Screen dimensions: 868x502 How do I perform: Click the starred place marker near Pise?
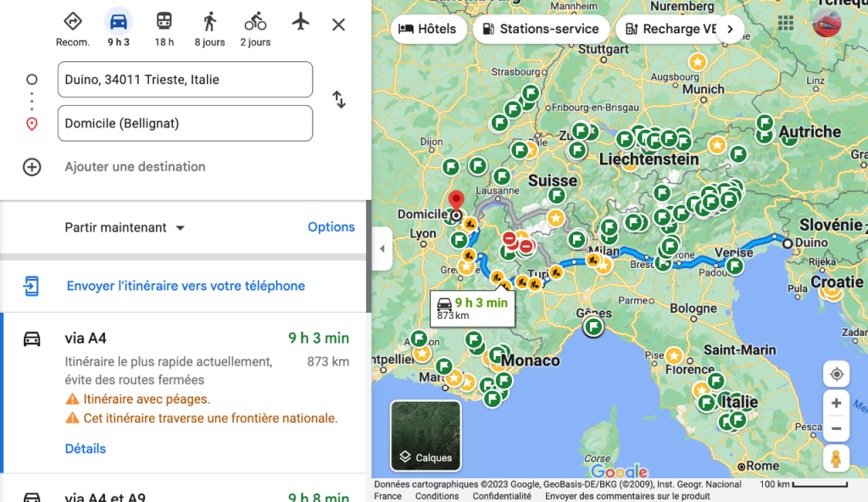[674, 355]
